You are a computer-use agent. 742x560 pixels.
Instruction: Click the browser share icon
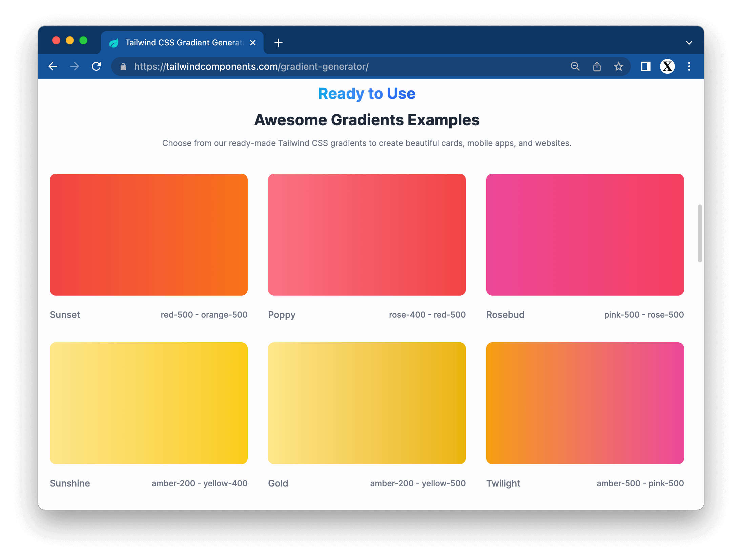596,66
